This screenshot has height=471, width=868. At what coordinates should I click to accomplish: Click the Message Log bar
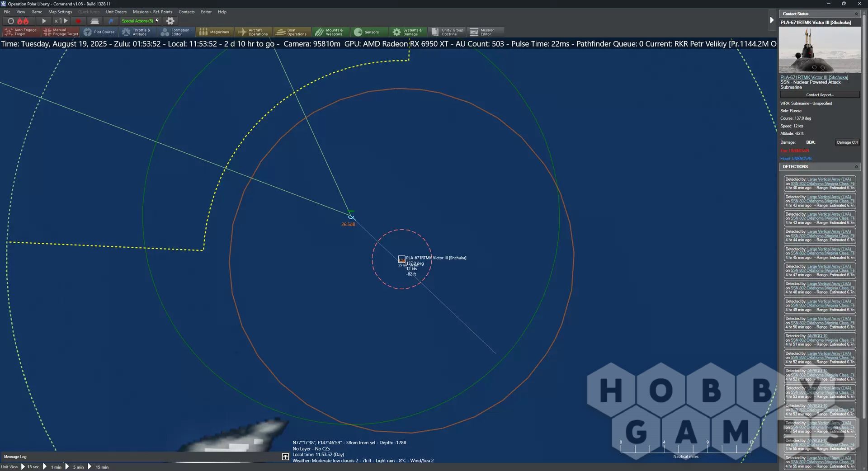tap(140, 457)
